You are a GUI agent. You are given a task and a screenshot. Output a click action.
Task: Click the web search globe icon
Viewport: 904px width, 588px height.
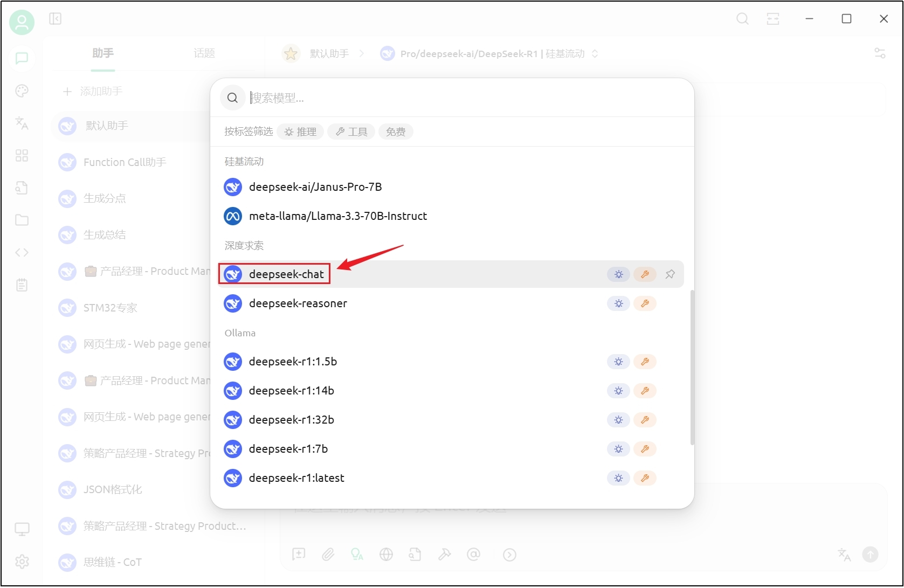click(386, 554)
